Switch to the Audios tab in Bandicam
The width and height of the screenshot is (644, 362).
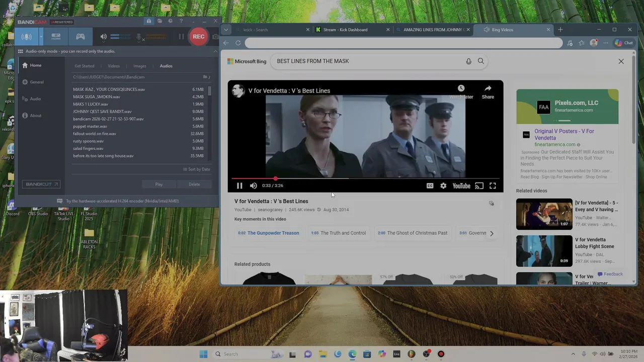pos(166,66)
